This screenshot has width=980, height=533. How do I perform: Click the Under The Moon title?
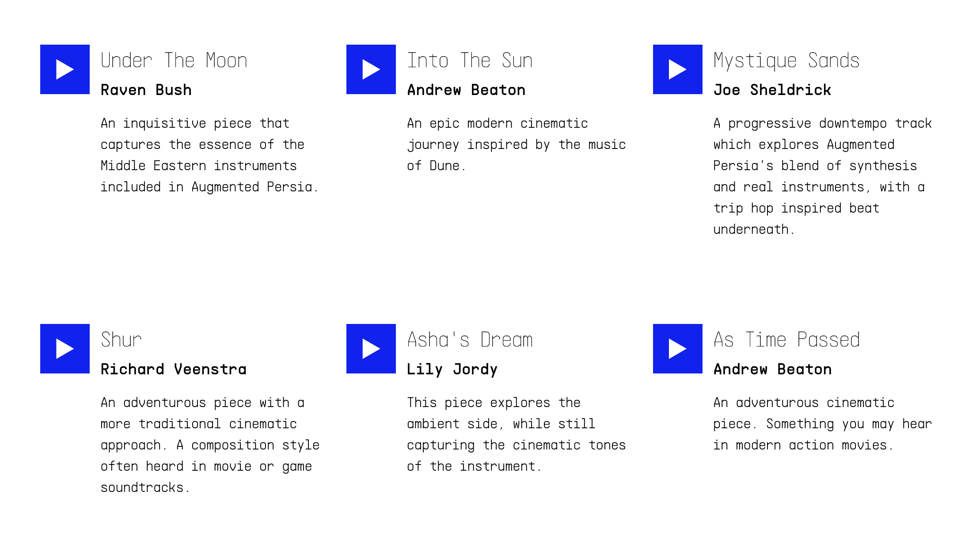tap(174, 61)
